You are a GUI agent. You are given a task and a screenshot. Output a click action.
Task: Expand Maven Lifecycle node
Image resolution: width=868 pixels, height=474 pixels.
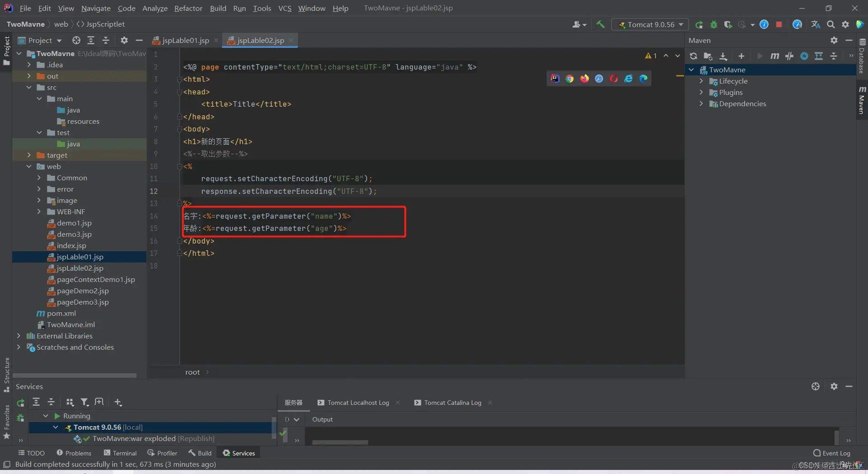[x=701, y=81]
